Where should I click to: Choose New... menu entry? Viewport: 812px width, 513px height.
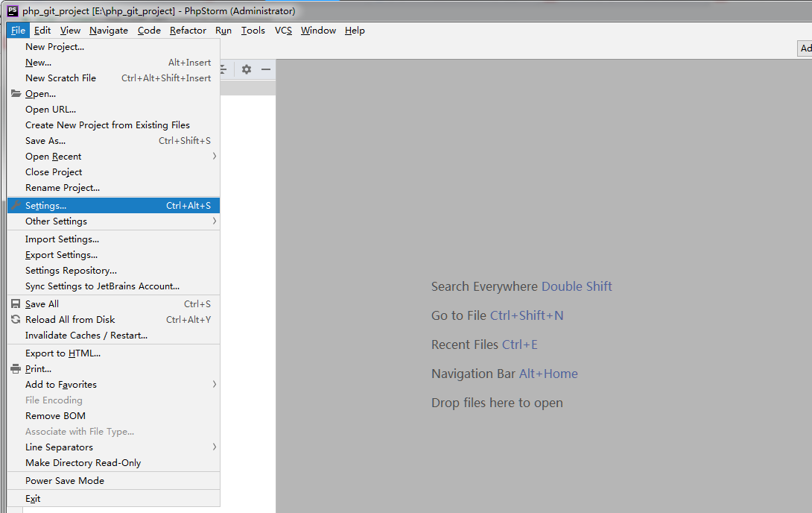point(113,62)
